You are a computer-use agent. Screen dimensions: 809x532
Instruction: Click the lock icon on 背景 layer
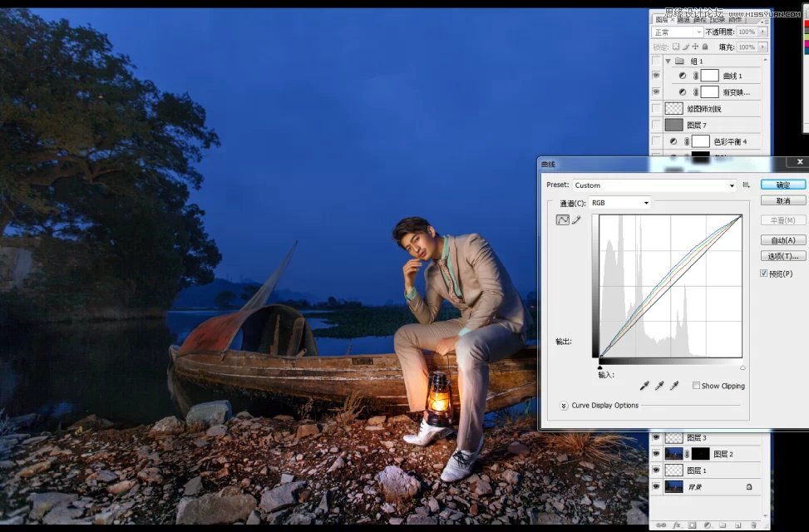click(x=749, y=486)
